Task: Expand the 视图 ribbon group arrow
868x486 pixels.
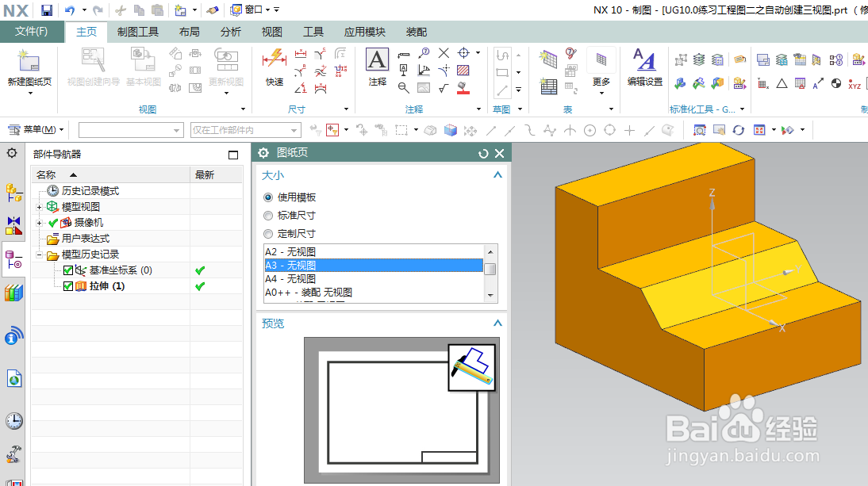Action: 243,109
